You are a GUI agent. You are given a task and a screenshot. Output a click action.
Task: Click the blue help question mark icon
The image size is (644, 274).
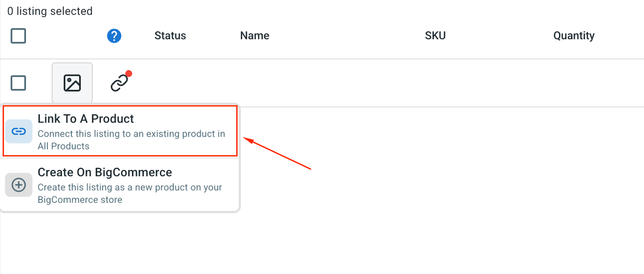click(114, 36)
